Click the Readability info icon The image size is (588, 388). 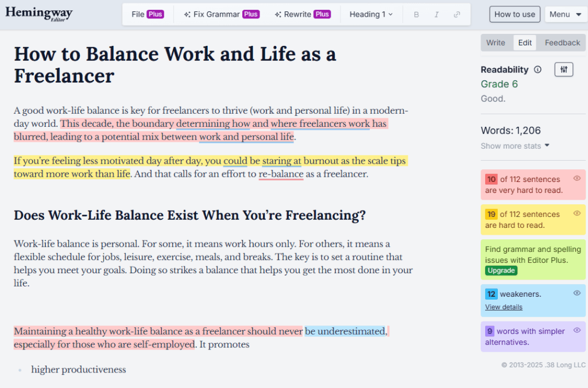pyautogui.click(x=537, y=69)
